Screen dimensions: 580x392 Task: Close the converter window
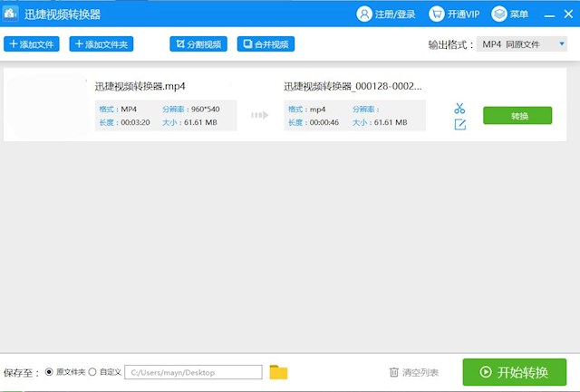coord(568,14)
